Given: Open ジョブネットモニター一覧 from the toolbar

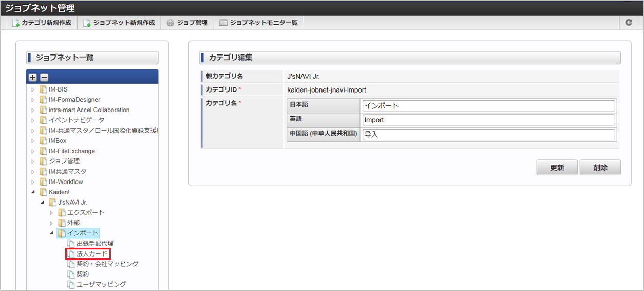Looking at the screenshot, I should tap(258, 23).
